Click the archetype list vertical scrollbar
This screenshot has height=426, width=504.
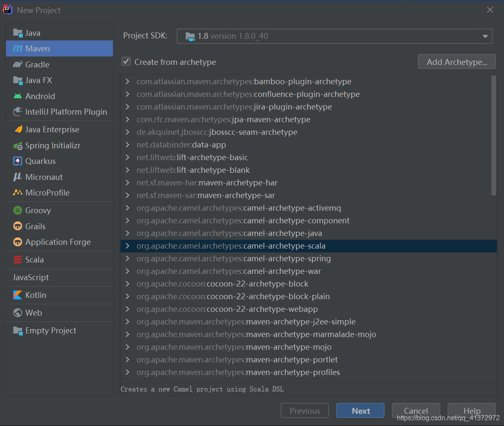click(x=494, y=136)
